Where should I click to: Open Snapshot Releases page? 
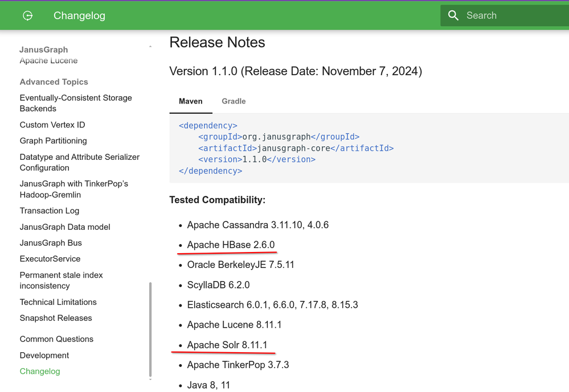(56, 318)
